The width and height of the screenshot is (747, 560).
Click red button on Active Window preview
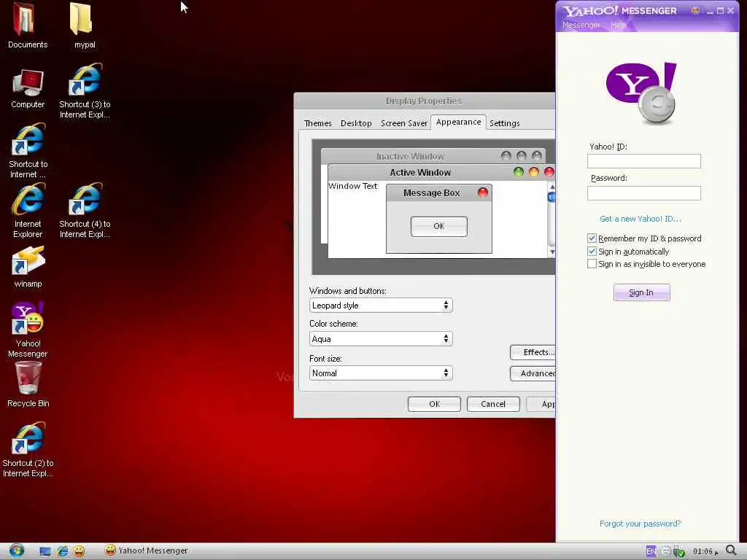click(549, 172)
